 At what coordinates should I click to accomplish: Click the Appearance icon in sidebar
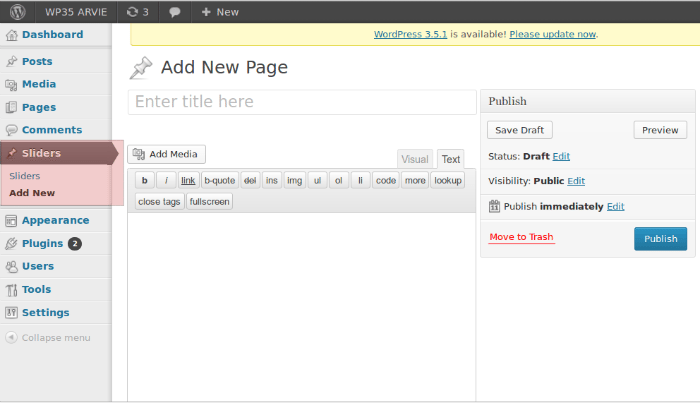[x=12, y=220]
